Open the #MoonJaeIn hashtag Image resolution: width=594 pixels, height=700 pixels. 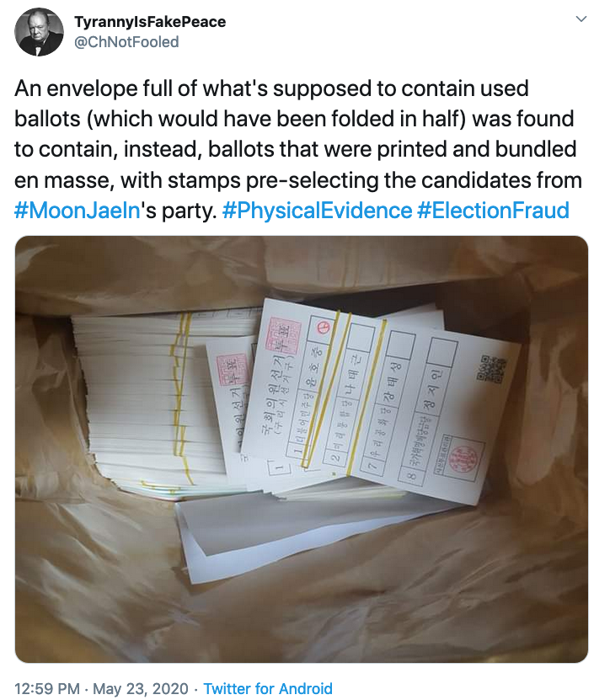pyautogui.click(x=78, y=211)
